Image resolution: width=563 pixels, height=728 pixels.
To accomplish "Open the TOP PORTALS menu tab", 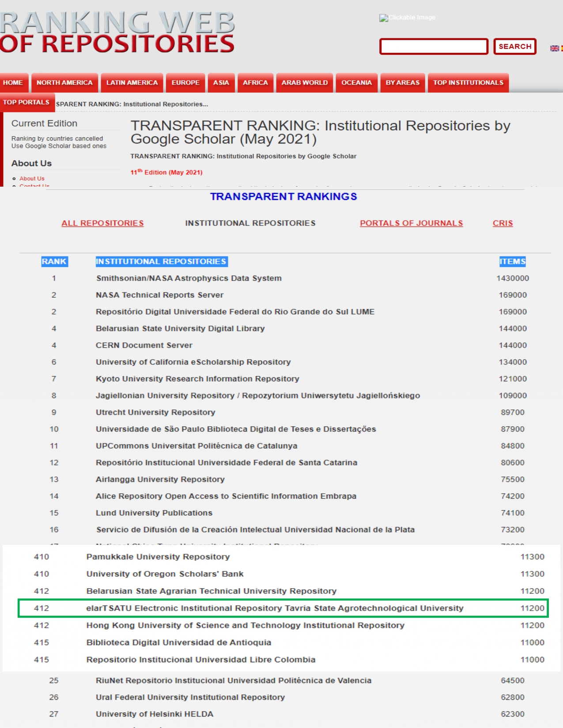I will pos(27,102).
